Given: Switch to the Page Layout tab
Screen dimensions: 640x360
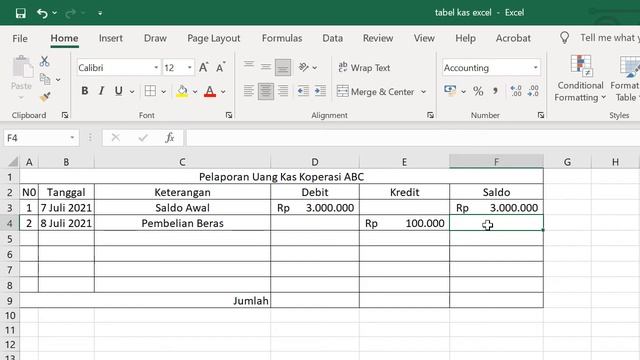Looking at the screenshot, I should click(x=213, y=38).
